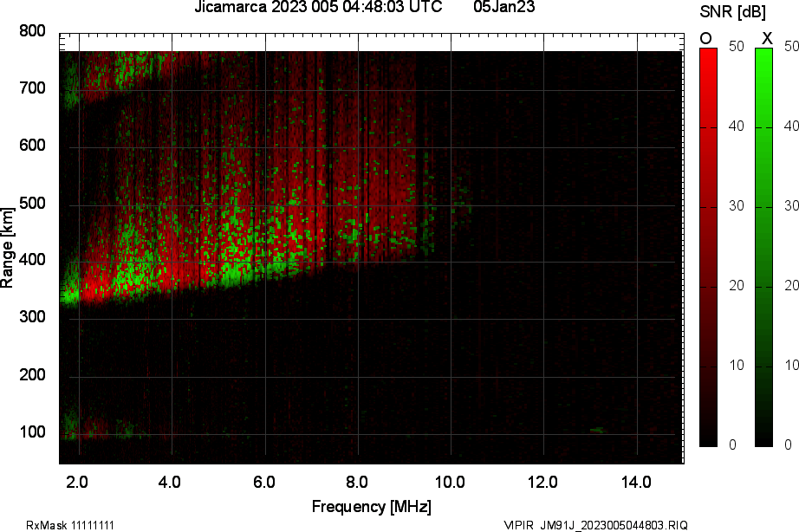Screen dimensions: 799x532
Task: Click the 700 range tick label
Action: (x=32, y=88)
